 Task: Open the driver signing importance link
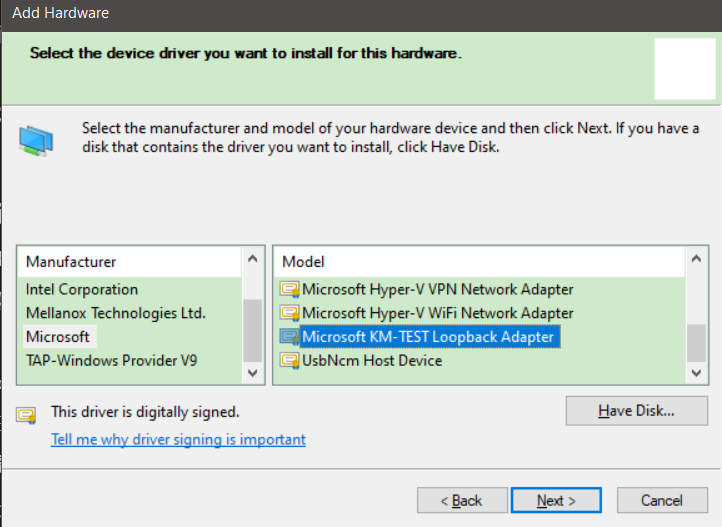click(178, 440)
